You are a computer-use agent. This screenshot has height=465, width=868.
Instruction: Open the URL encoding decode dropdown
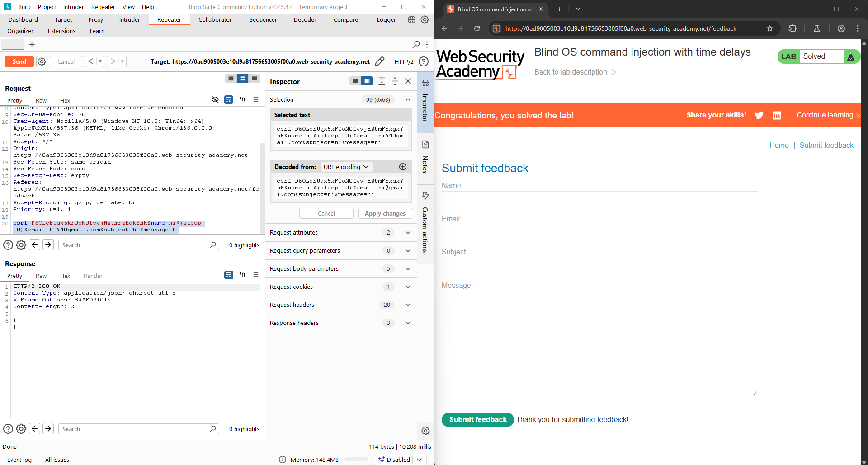click(346, 167)
